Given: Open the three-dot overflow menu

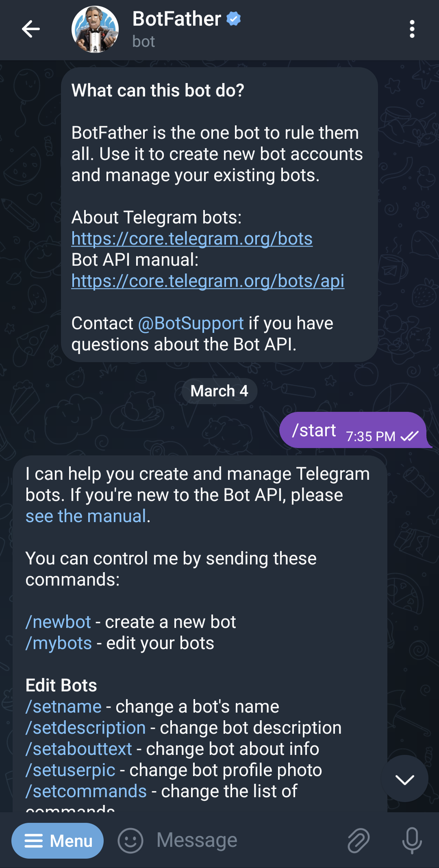Looking at the screenshot, I should [412, 29].
